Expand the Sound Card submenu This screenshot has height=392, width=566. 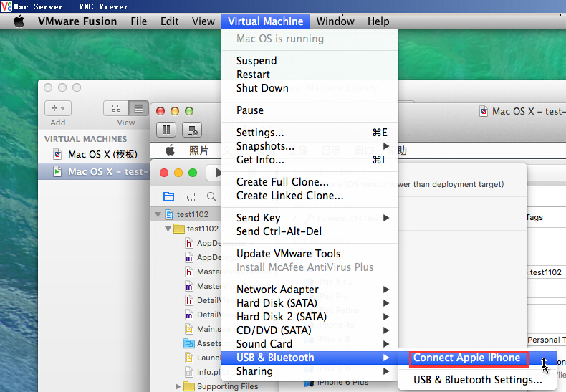[x=310, y=344]
